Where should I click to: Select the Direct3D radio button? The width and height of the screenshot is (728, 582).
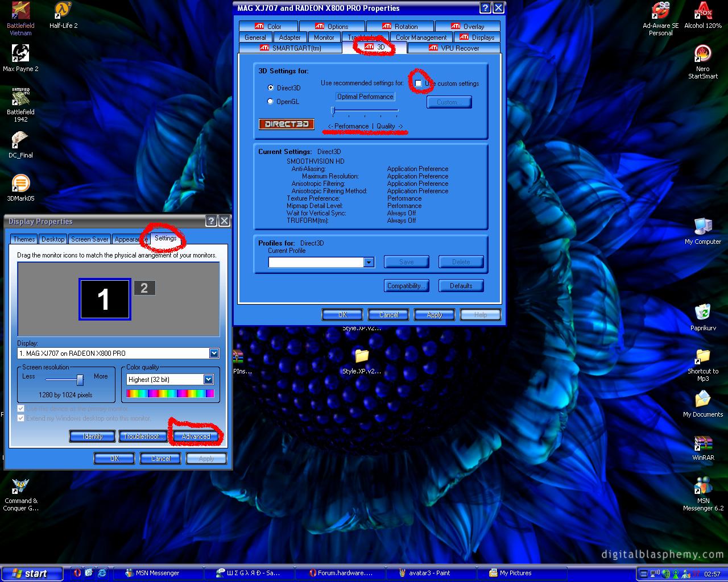[x=271, y=88]
